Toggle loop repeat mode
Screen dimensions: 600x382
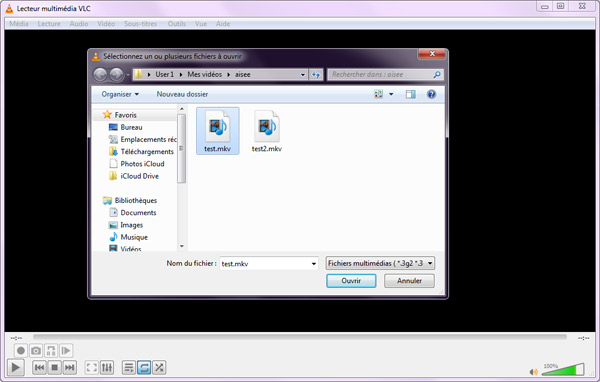point(144,368)
